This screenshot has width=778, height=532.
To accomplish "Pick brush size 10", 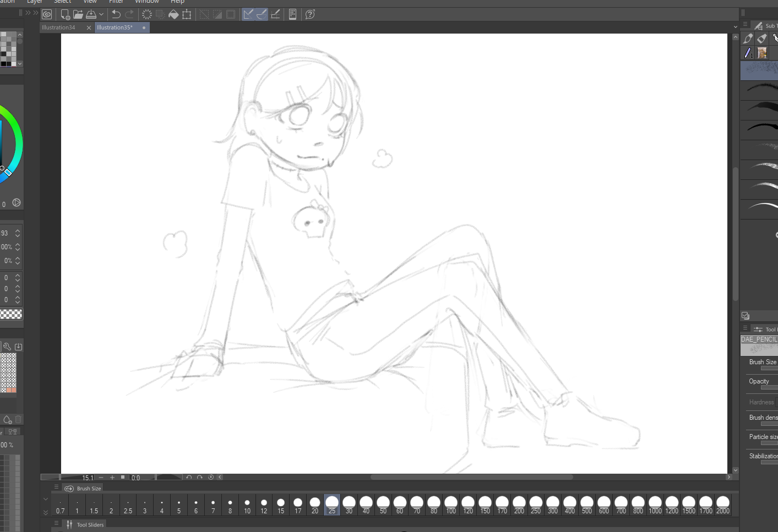I will (x=247, y=506).
